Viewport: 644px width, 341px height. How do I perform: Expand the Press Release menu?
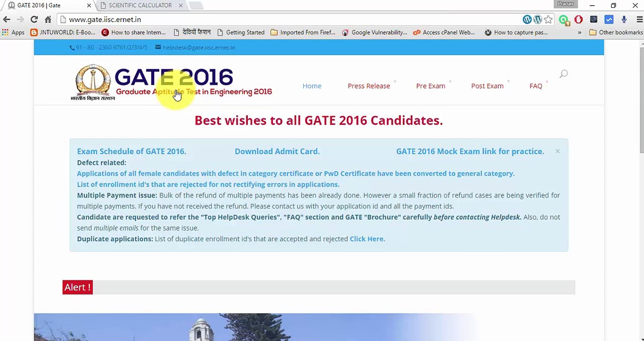[x=369, y=86]
